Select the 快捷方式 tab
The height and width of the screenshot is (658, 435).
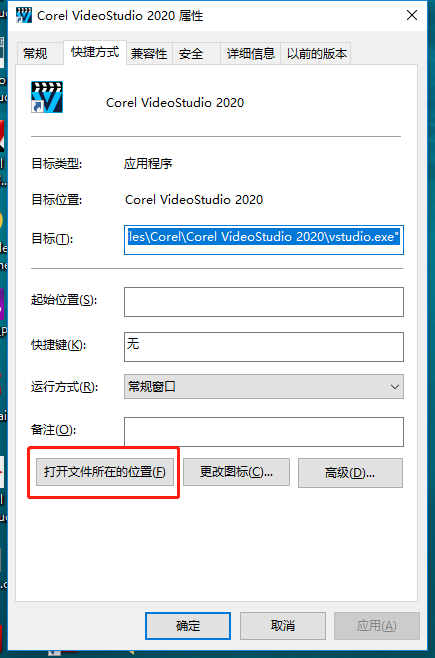click(x=95, y=52)
